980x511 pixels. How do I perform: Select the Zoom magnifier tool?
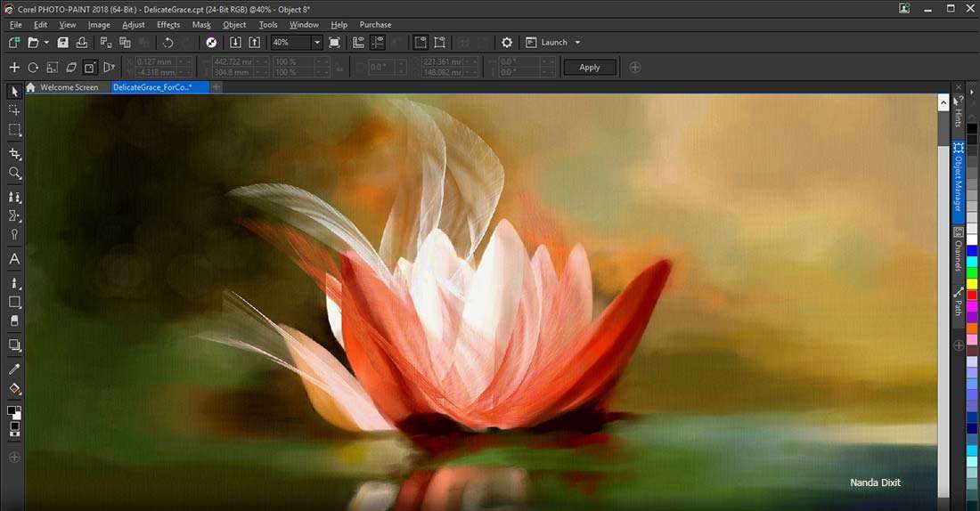[x=14, y=174]
